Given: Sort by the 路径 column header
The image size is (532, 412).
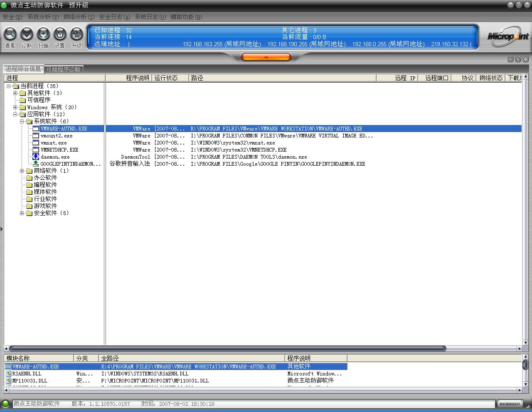Looking at the screenshot, I should pos(283,78).
